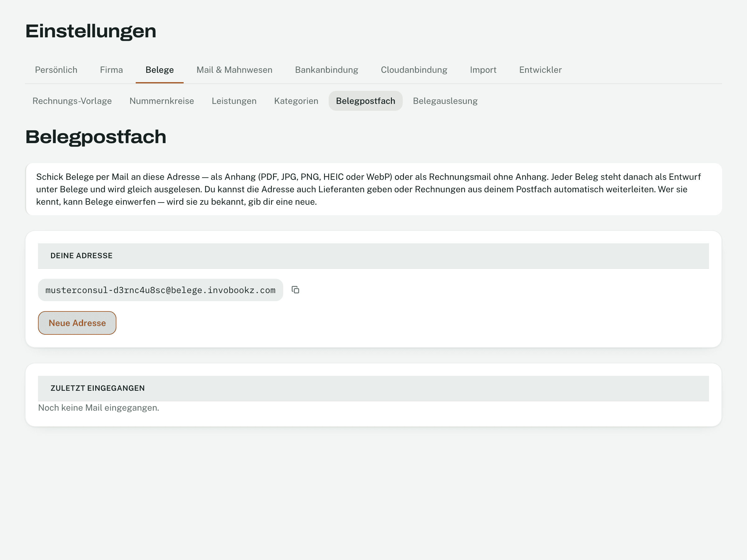This screenshot has width=747, height=560.
Task: Copy the Belegpostfach email address icon
Action: tap(295, 290)
